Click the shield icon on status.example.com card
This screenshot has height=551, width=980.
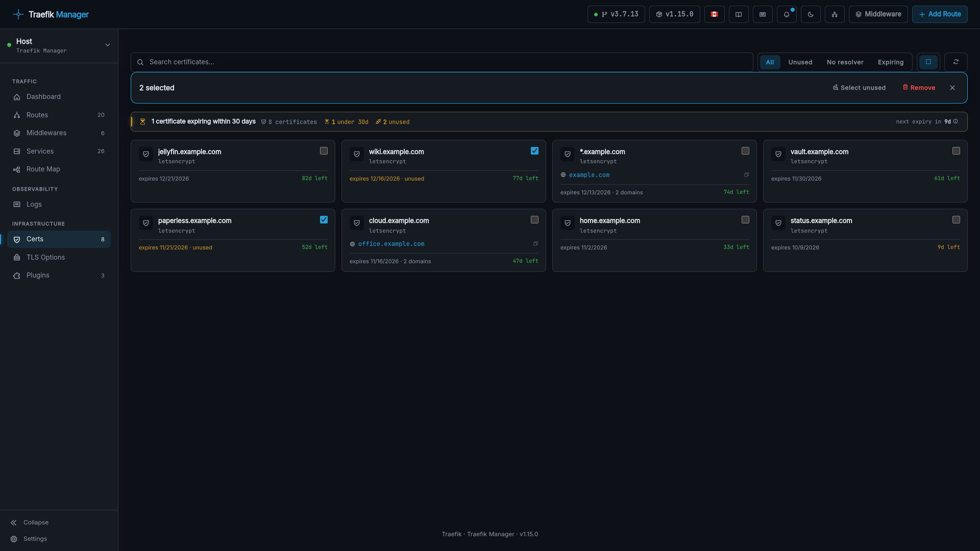(778, 223)
